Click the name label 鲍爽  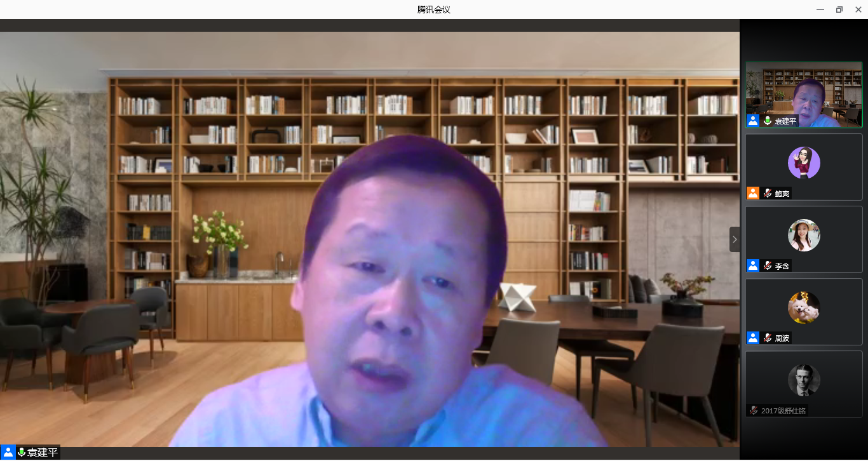[x=782, y=194]
